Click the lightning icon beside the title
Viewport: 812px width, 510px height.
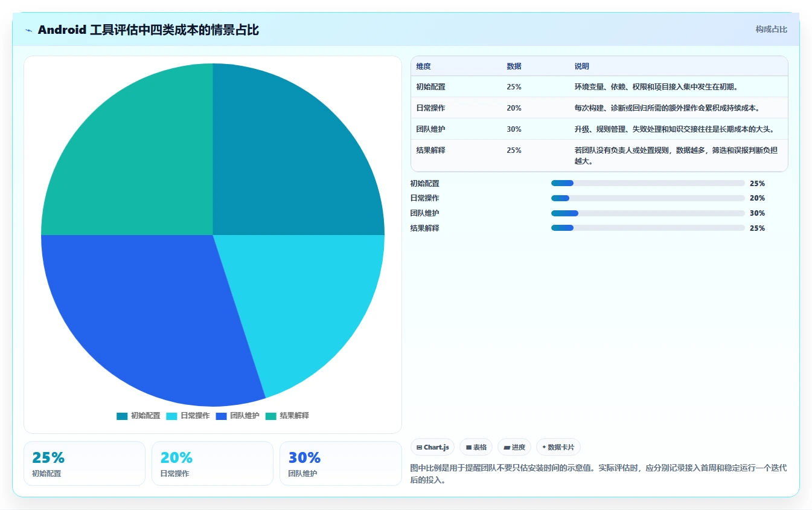point(29,30)
